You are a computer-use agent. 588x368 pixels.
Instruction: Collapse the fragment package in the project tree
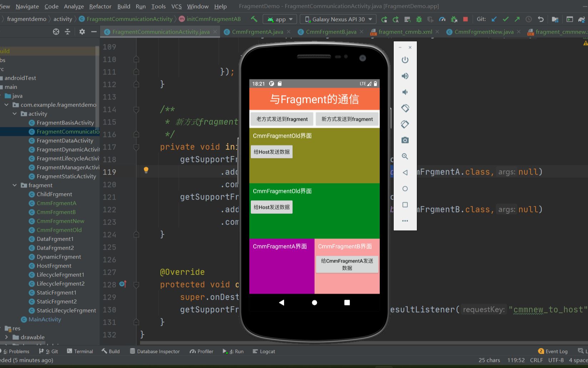click(x=14, y=185)
